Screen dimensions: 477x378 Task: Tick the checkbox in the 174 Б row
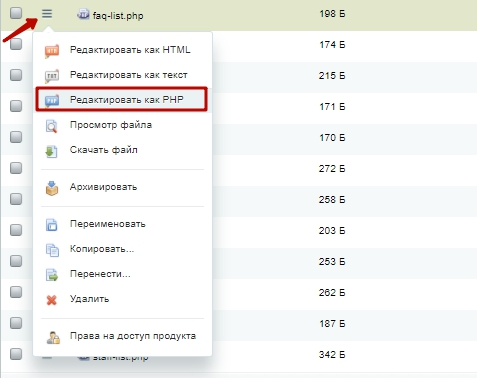[16, 44]
